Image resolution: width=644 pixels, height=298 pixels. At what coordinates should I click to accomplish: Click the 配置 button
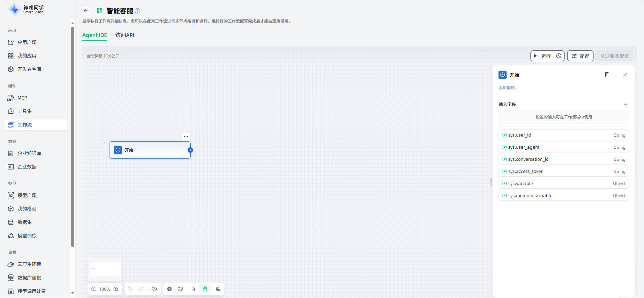tap(580, 56)
